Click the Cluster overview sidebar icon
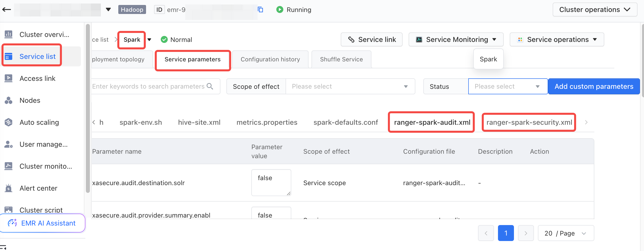 8,34
